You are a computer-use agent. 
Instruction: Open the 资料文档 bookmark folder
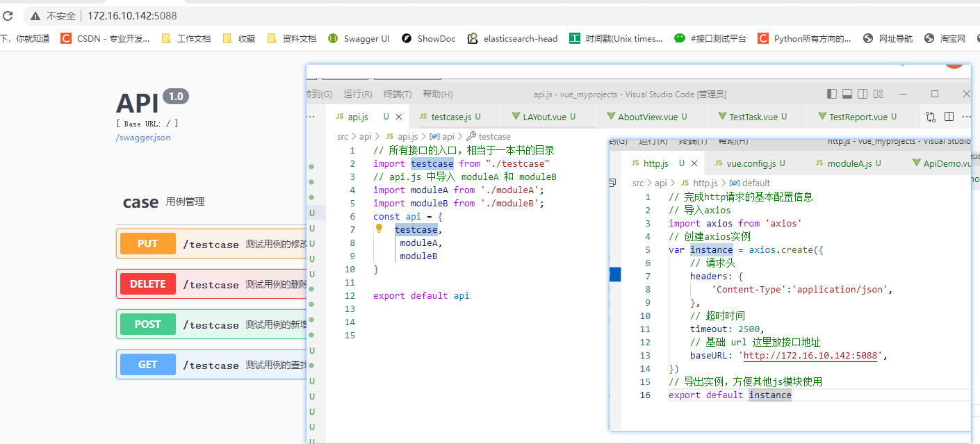click(x=292, y=39)
